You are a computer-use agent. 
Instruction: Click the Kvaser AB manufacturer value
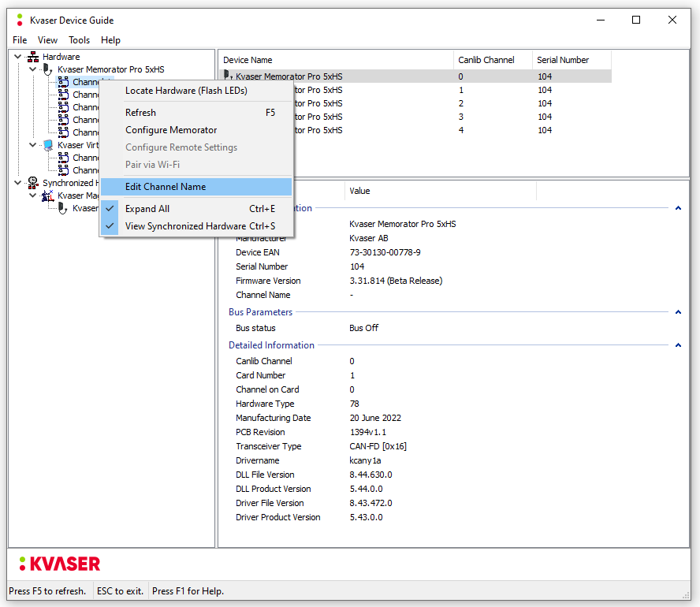(x=369, y=238)
